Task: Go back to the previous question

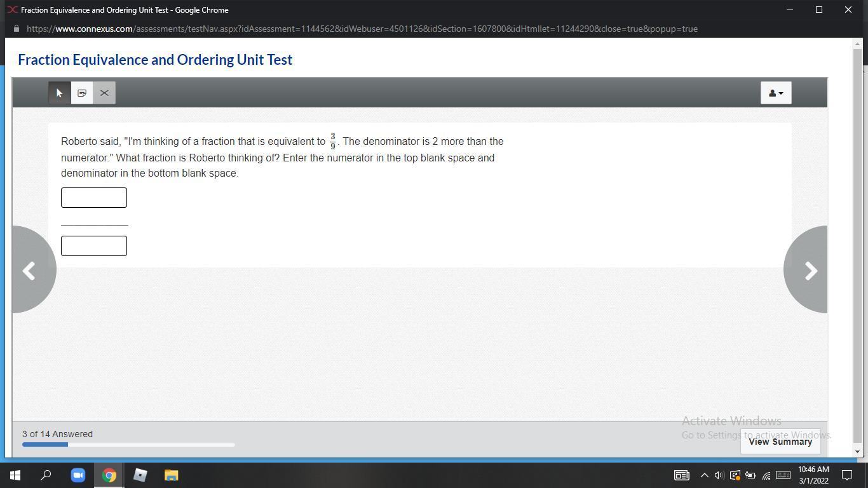Action: [32, 270]
